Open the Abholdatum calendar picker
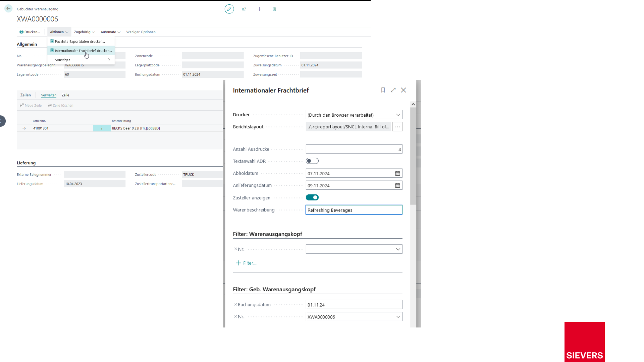The height and width of the screenshot is (362, 644). (x=397, y=173)
